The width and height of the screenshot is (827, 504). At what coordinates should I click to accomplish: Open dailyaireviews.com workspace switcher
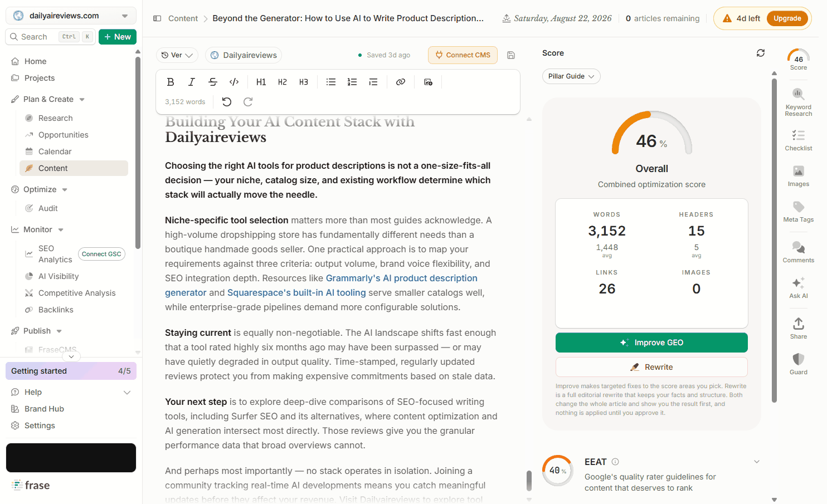71,16
